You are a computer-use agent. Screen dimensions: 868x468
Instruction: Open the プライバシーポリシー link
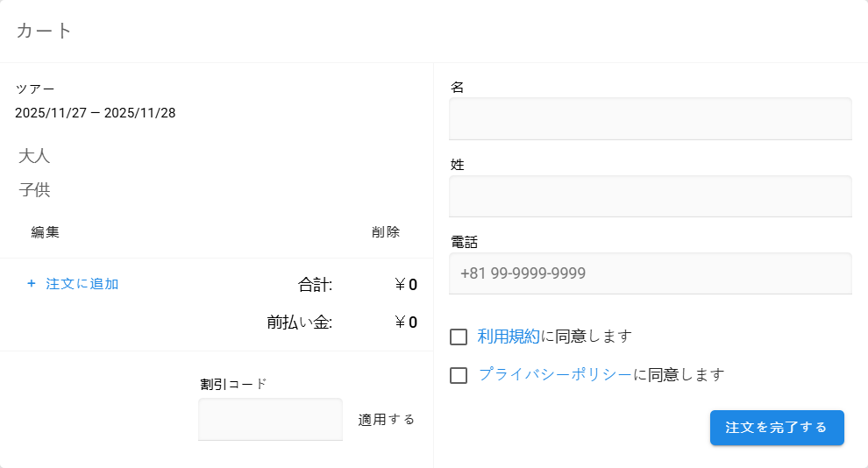[x=555, y=375]
